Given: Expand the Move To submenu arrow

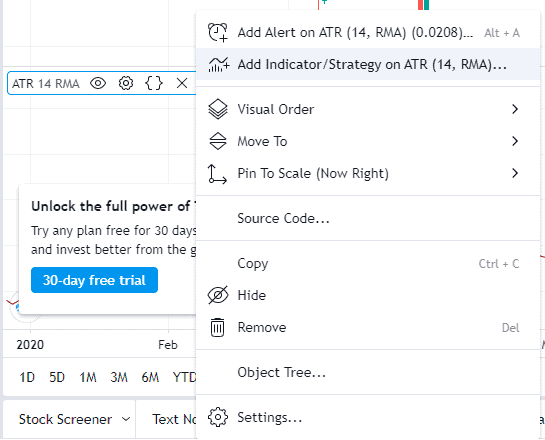Looking at the screenshot, I should pos(515,141).
